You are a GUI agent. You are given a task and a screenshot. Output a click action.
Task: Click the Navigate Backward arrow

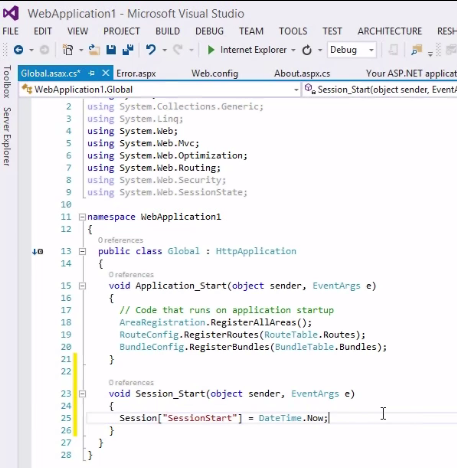(x=18, y=50)
